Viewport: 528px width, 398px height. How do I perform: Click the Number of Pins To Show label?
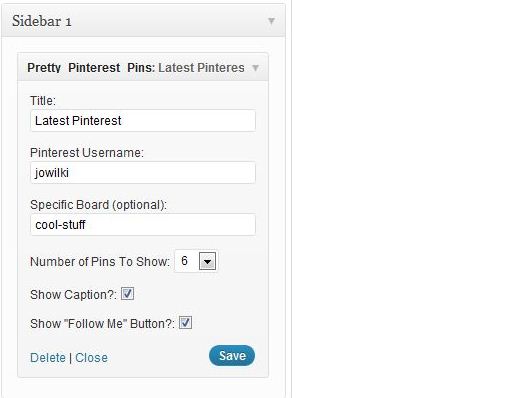click(100, 262)
